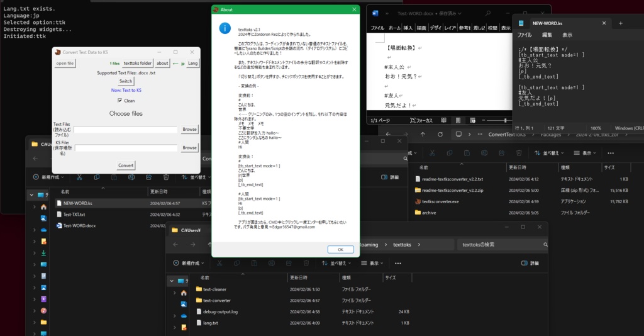Screen dimensions: 644x336
Task: Expand Home node in left explorer tree
Action: pos(35,207)
